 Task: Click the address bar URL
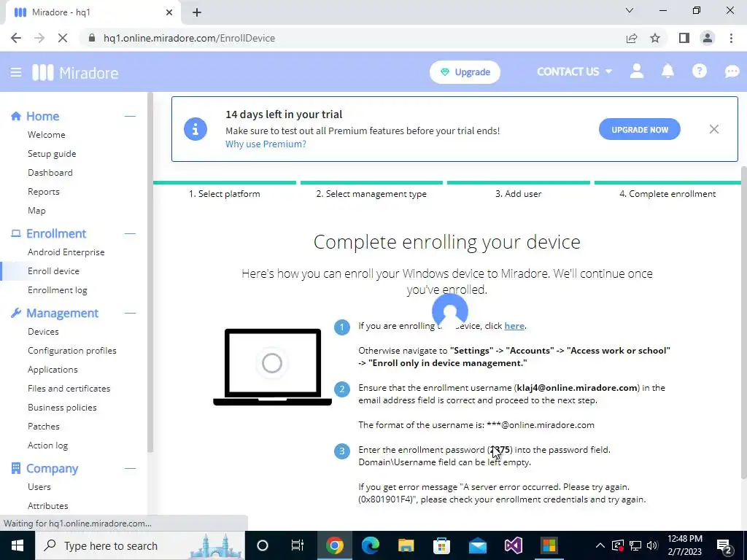point(189,38)
